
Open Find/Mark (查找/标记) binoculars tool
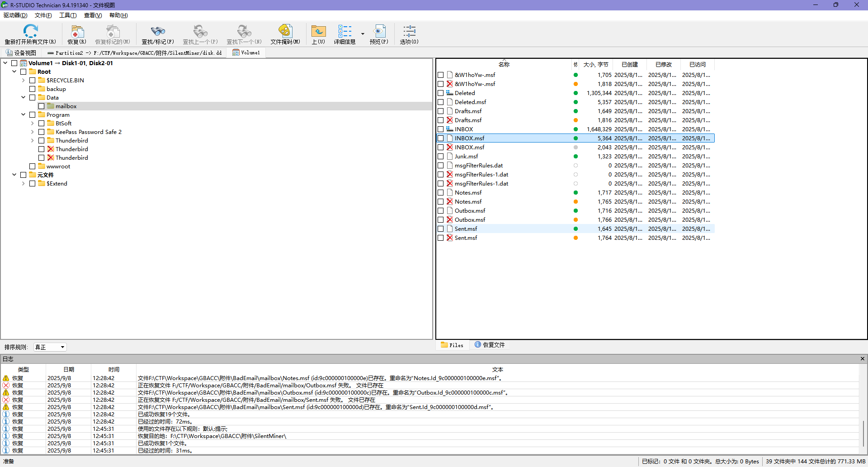click(x=157, y=31)
